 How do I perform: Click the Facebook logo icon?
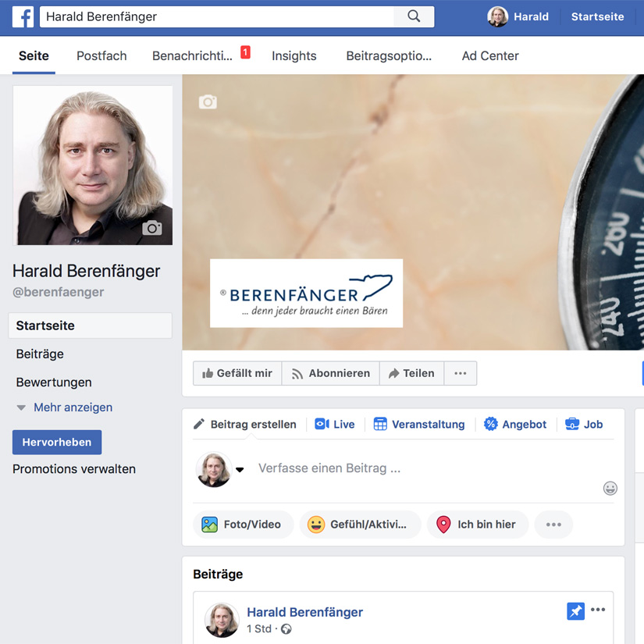coord(23,16)
